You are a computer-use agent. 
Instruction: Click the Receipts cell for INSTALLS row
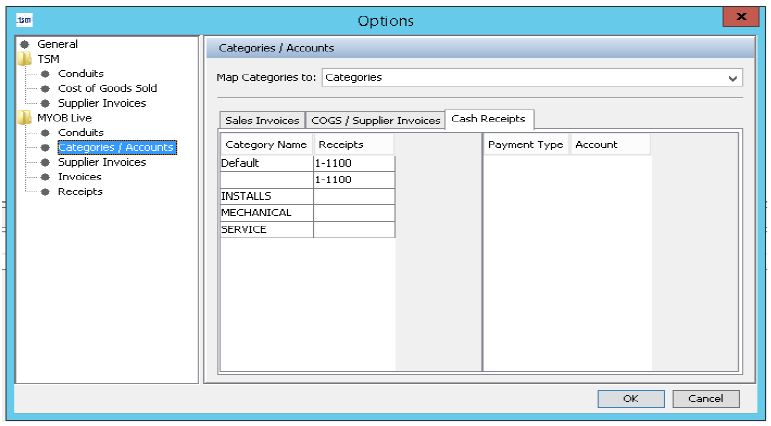click(x=354, y=196)
